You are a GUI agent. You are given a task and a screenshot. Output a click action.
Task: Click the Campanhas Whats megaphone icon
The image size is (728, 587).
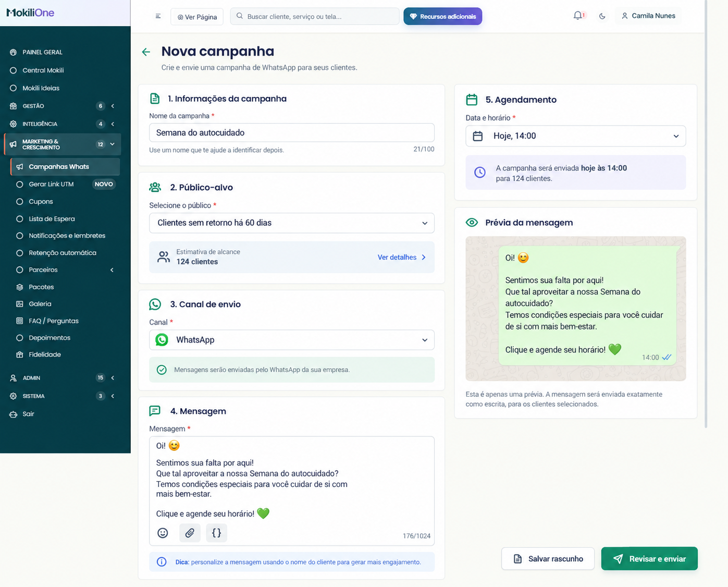[x=20, y=167]
